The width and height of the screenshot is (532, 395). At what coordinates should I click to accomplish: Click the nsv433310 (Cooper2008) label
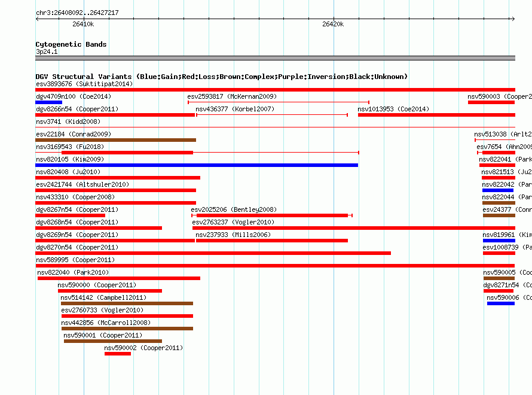[x=75, y=197]
